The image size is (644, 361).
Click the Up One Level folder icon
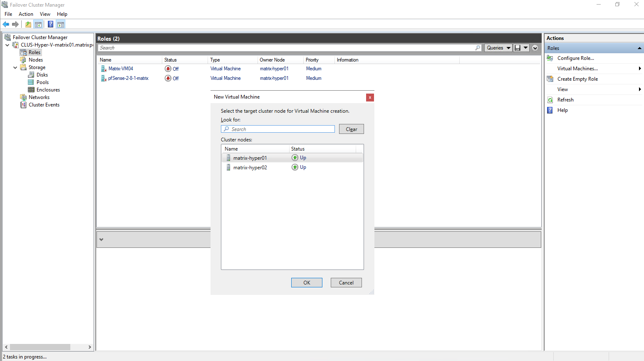pos(28,25)
